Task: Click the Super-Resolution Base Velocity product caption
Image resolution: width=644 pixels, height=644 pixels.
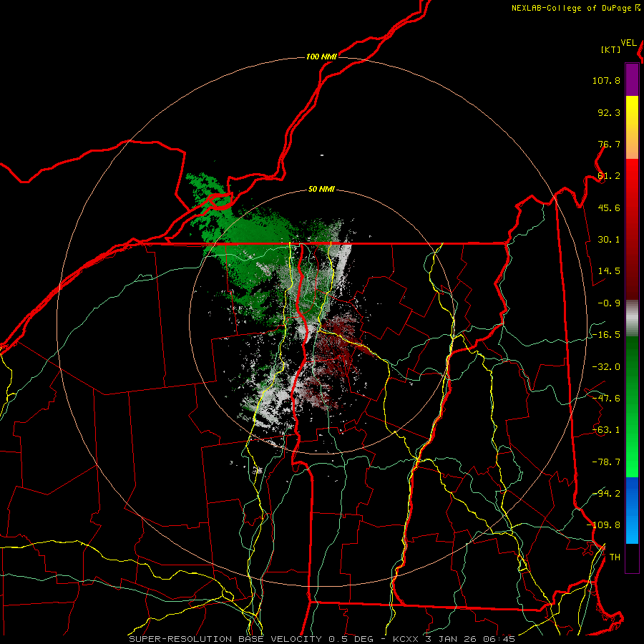Action: (322, 639)
